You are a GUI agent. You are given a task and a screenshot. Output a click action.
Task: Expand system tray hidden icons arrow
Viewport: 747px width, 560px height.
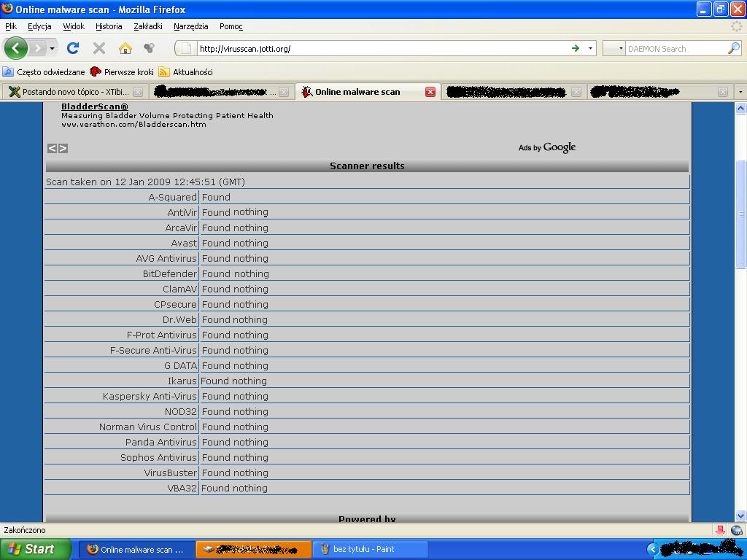tap(652, 550)
